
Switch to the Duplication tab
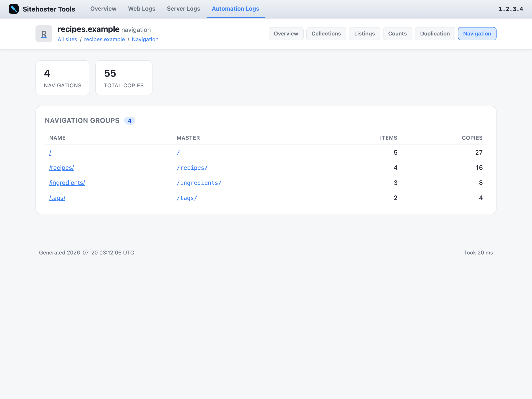pos(435,34)
